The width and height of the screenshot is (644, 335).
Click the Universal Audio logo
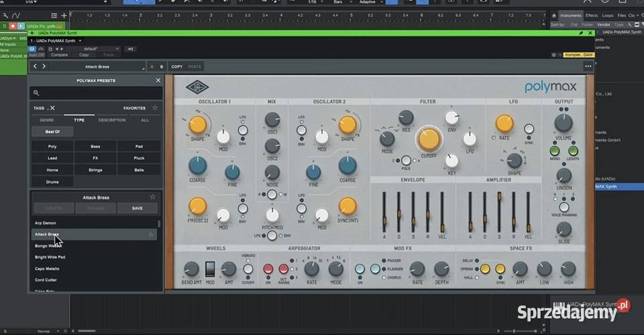(x=197, y=87)
